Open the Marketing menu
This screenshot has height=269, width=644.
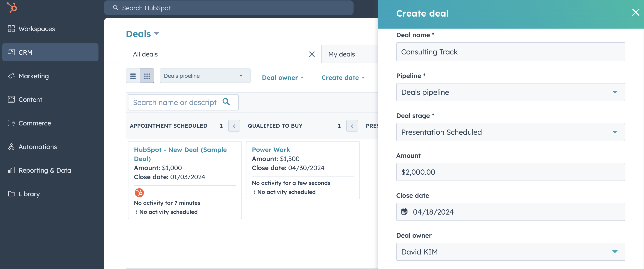34,76
